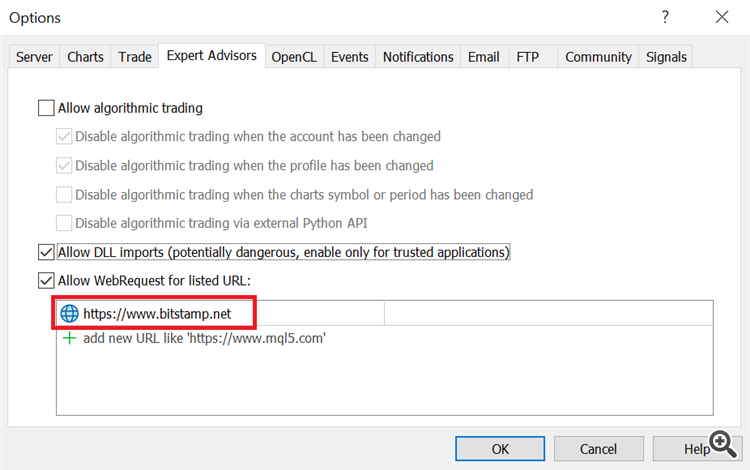Viewport: 750px width, 470px height.
Task: Click the Help button
Action: [697, 449]
